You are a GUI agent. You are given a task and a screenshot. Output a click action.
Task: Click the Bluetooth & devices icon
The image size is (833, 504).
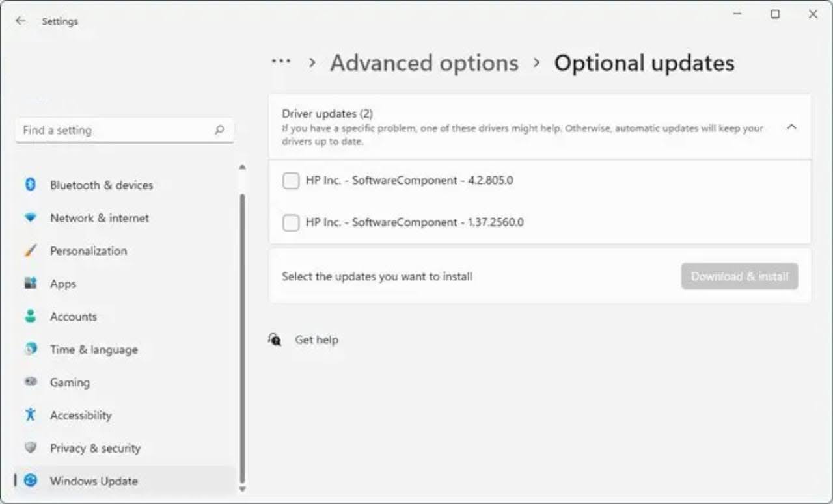(31, 185)
